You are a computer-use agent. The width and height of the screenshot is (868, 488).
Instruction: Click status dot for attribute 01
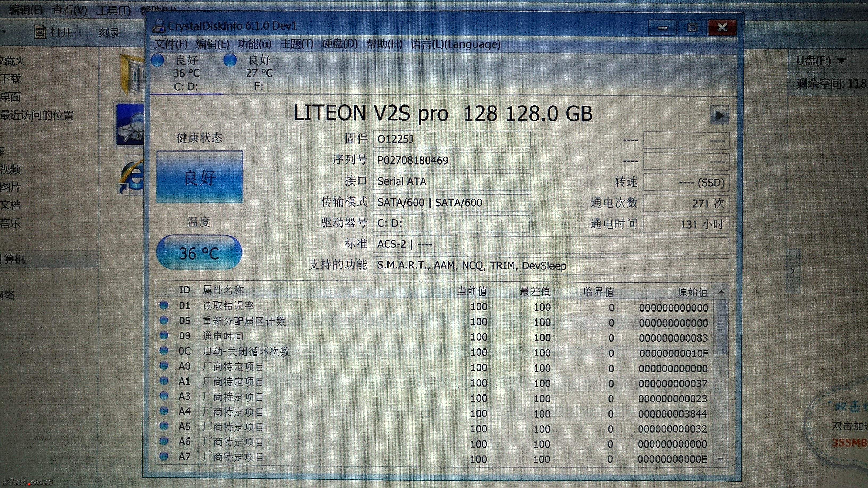click(164, 305)
